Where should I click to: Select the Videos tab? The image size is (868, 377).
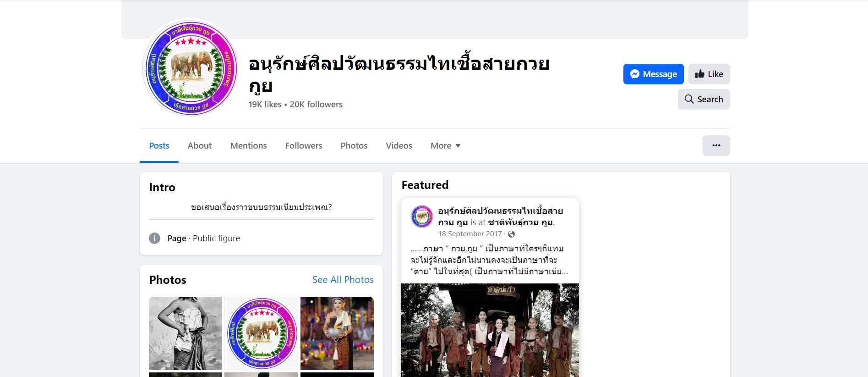tap(399, 146)
